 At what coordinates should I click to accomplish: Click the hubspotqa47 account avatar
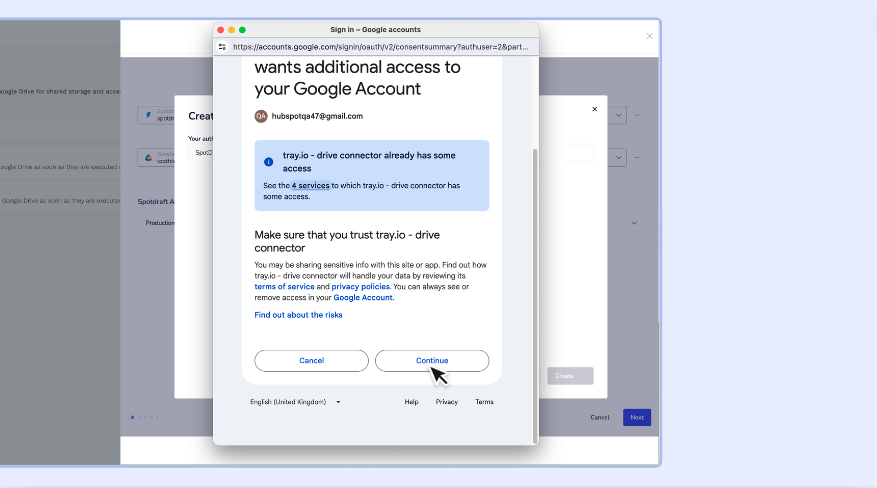(x=261, y=116)
